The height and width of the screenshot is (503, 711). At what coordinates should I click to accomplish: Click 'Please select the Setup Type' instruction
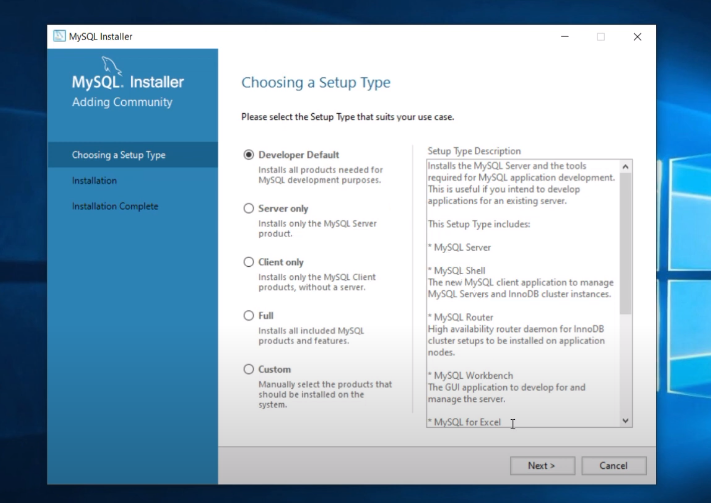(x=347, y=117)
